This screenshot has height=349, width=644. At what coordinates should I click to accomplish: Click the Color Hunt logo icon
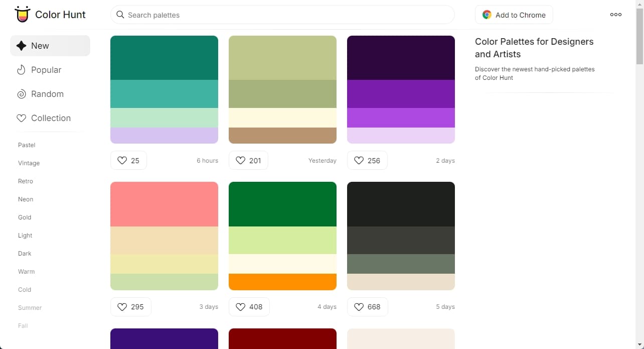23,15
